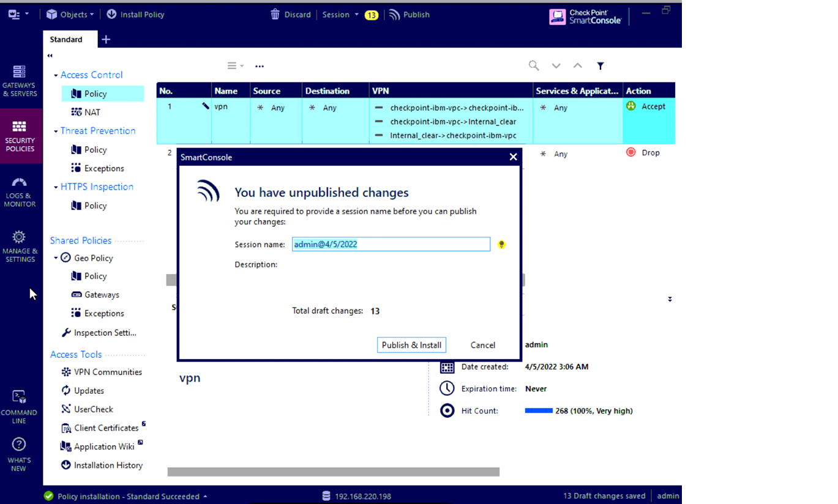Click the Hit Count progress bar
The width and height of the screenshot is (838, 504).
[539, 410]
